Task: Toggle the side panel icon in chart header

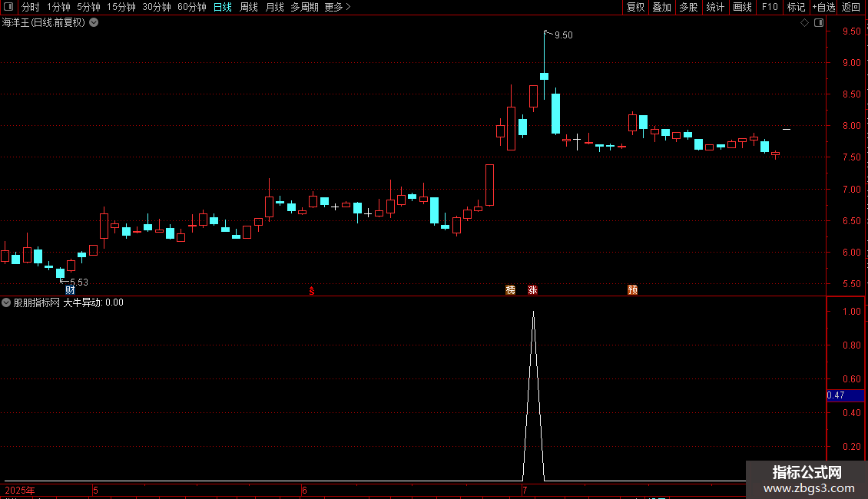Action: pos(819,23)
